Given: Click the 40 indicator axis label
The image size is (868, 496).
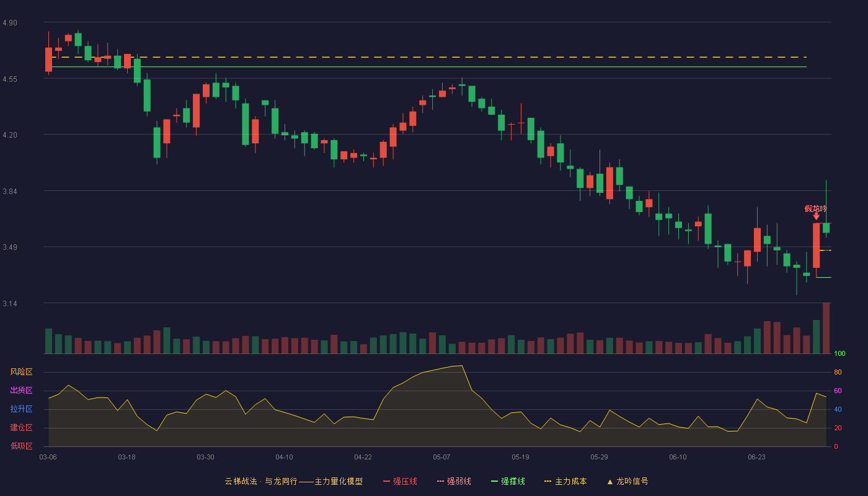Looking at the screenshot, I should point(838,409).
